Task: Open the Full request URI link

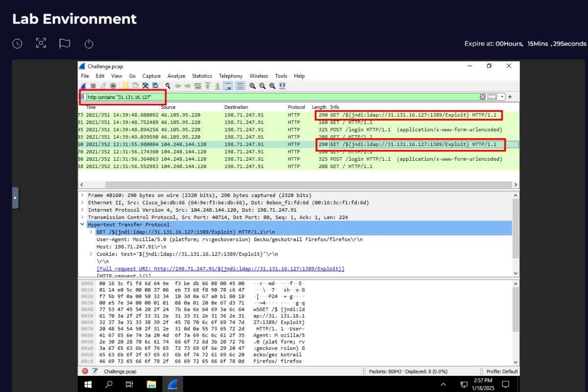Action: [x=220, y=269]
